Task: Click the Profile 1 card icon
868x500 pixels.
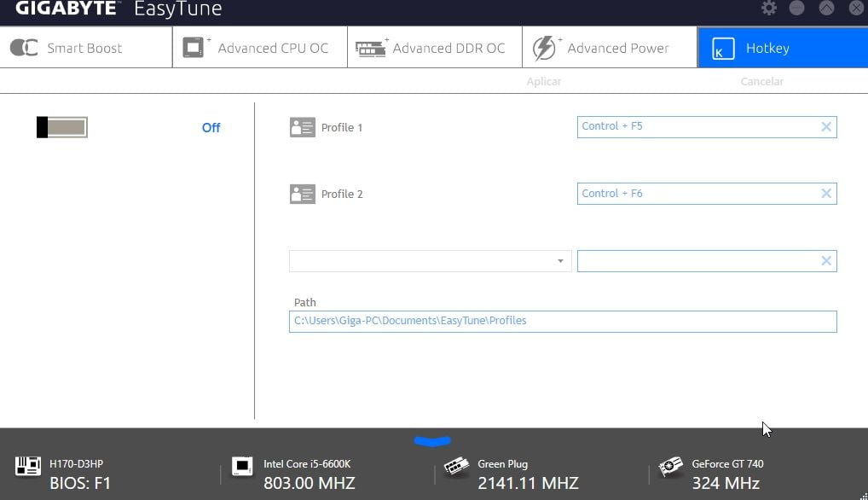Action: 302,127
